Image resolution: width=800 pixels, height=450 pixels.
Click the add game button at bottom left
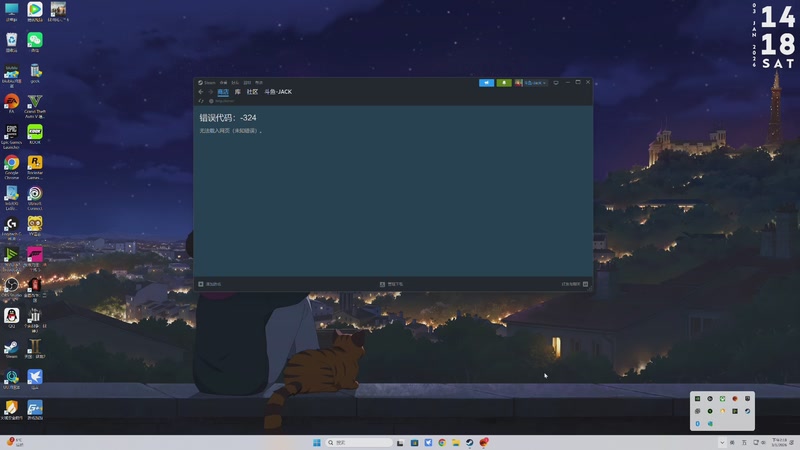(210, 284)
